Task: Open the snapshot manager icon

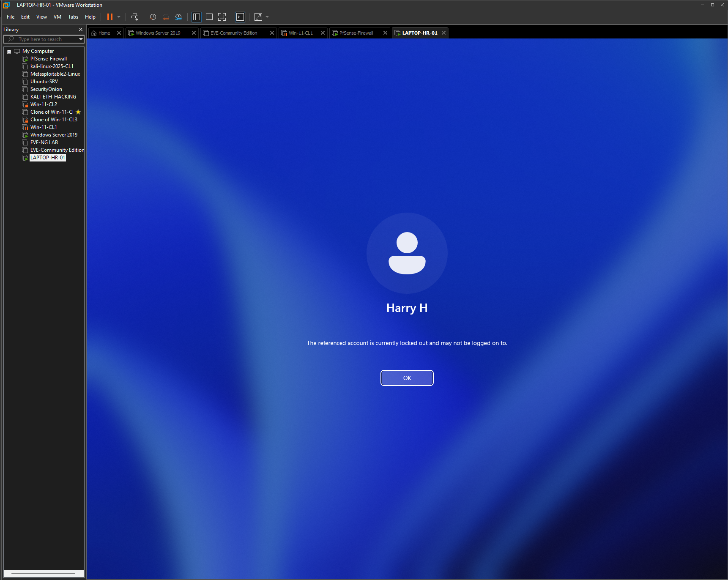Action: (178, 17)
